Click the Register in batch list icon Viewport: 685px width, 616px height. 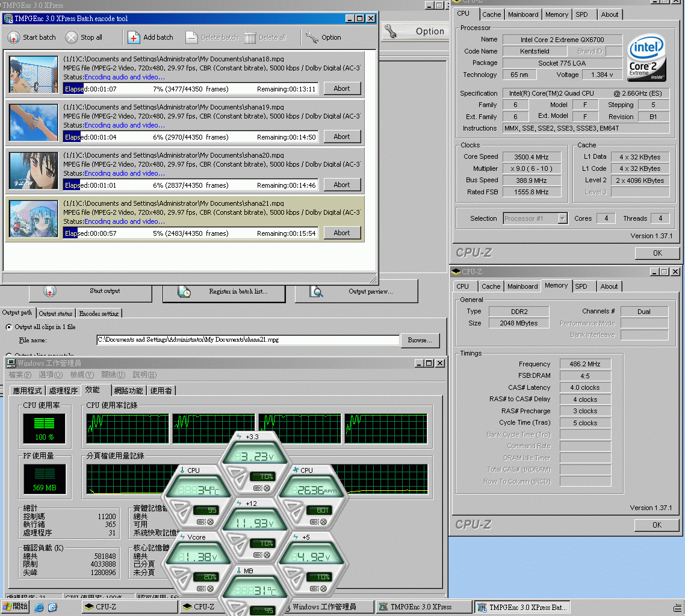(184, 291)
